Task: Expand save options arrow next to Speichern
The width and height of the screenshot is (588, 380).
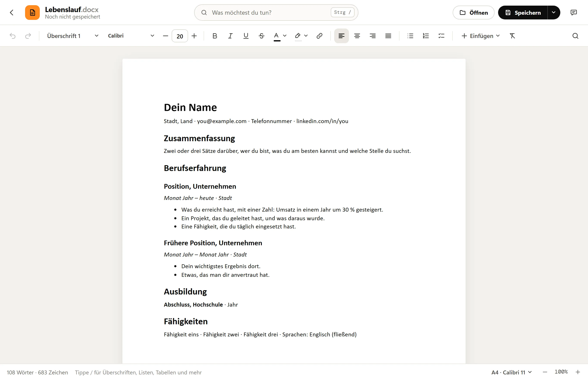Action: (x=554, y=13)
